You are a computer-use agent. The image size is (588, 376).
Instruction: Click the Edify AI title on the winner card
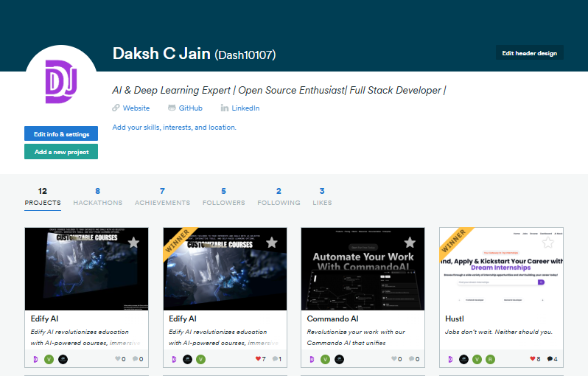tap(183, 318)
